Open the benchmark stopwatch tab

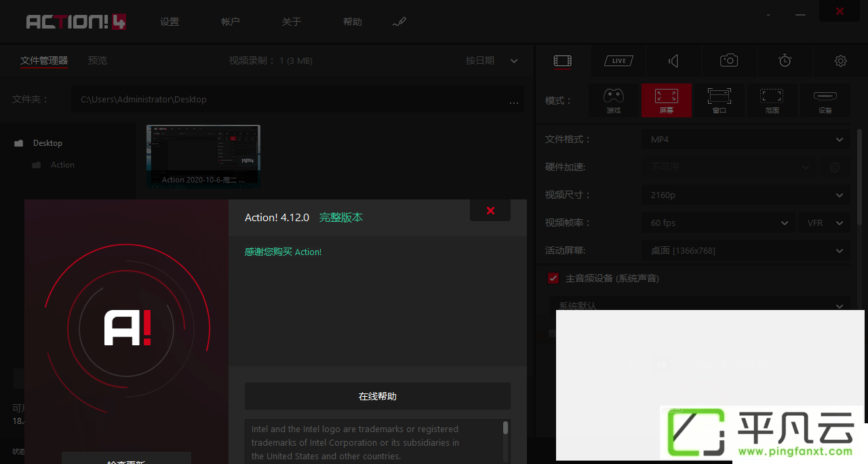click(785, 61)
